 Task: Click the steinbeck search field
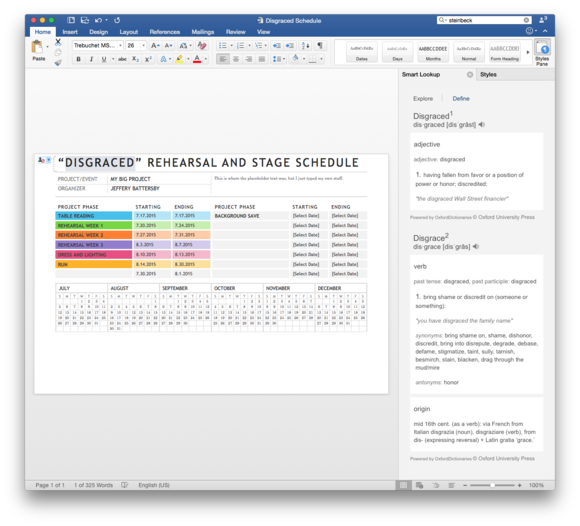click(x=485, y=20)
